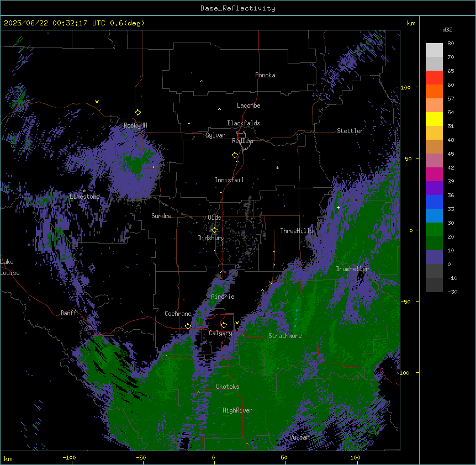The width and height of the screenshot is (476, 465).
Task: Pick the yellow 51-54 dBZ legend color
Action: tap(434, 119)
